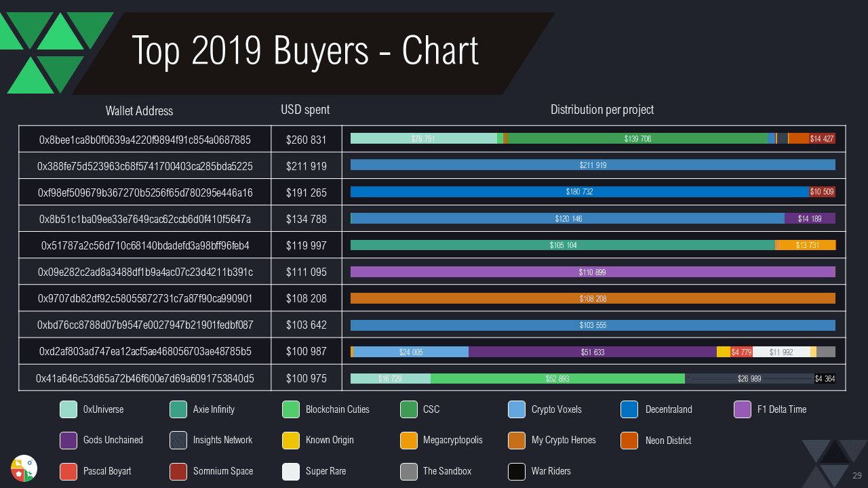
Task: Click the 'Top 2019 Buyers - Chart' title
Action: (x=305, y=50)
